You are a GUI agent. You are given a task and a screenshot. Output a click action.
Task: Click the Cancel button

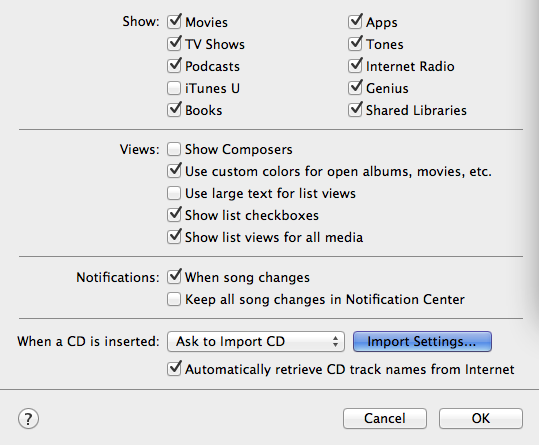[385, 419]
